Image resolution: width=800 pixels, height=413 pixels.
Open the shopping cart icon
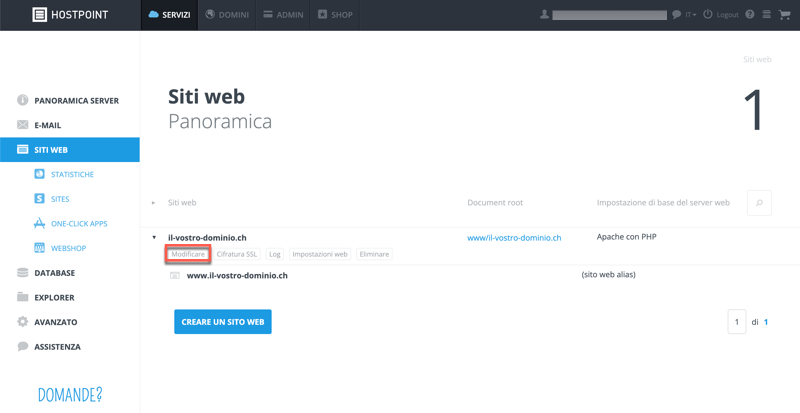point(784,14)
